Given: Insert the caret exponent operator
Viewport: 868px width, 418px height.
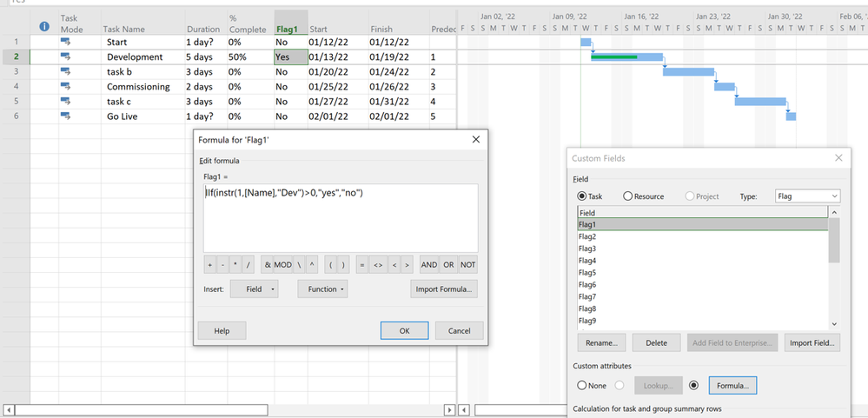Looking at the screenshot, I should pyautogui.click(x=312, y=265).
